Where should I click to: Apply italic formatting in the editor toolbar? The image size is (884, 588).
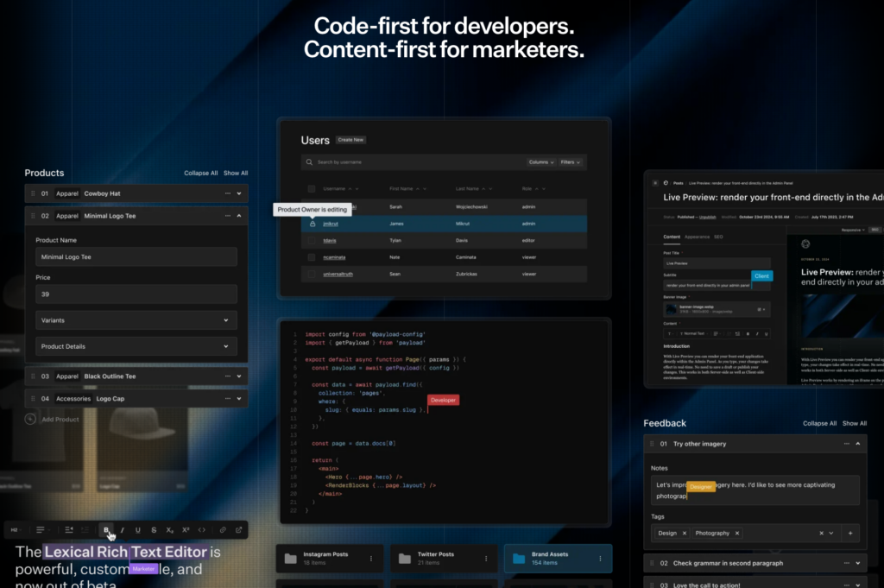point(122,530)
